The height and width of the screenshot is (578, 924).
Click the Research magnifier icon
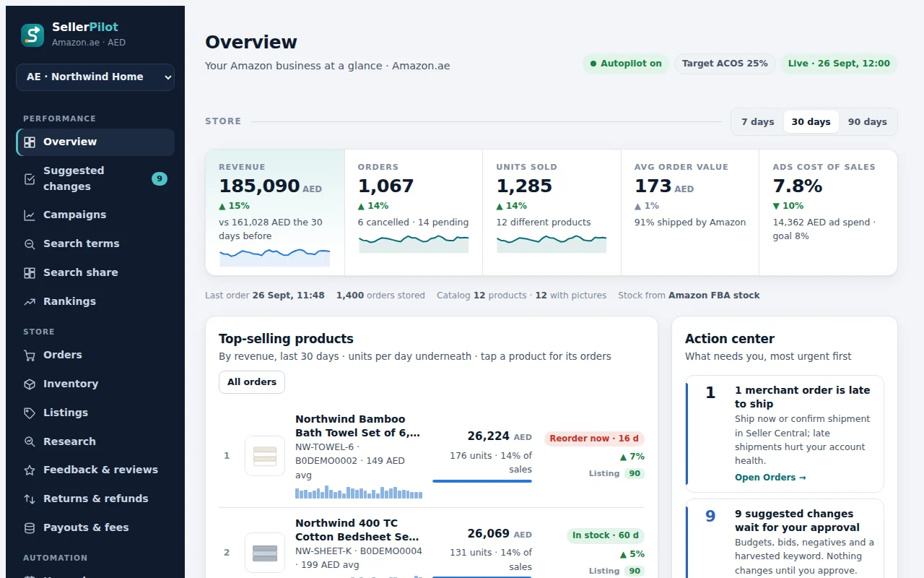click(30, 441)
